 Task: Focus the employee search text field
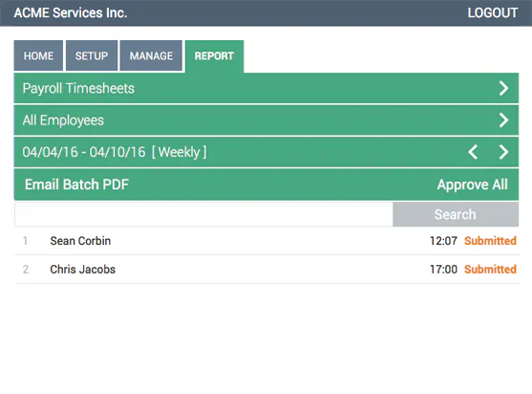tap(203, 214)
